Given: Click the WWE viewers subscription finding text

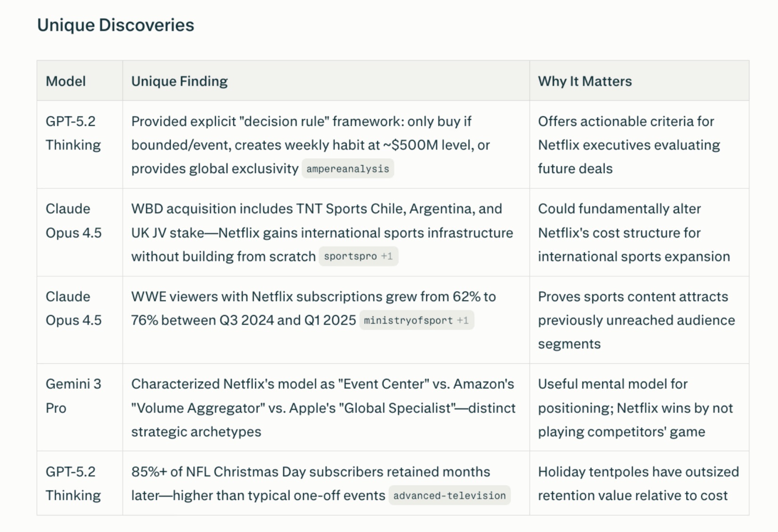Looking at the screenshot, I should tap(313, 297).
